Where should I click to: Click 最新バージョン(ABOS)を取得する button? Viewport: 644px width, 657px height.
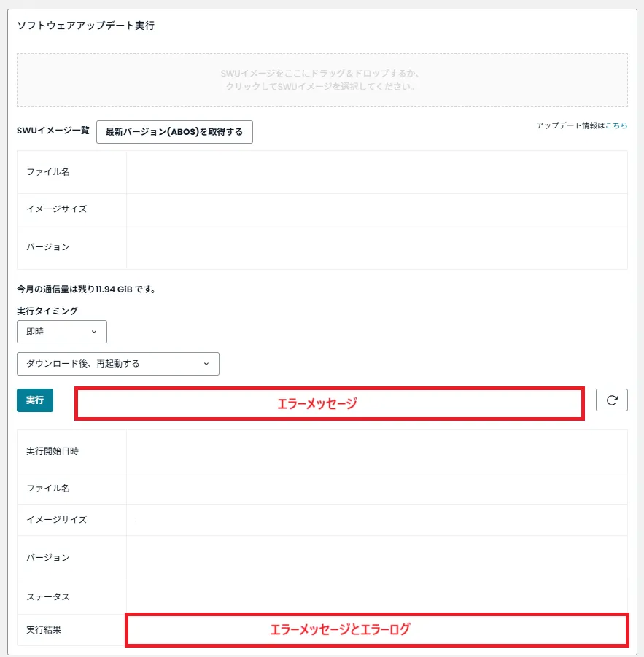[x=174, y=132]
